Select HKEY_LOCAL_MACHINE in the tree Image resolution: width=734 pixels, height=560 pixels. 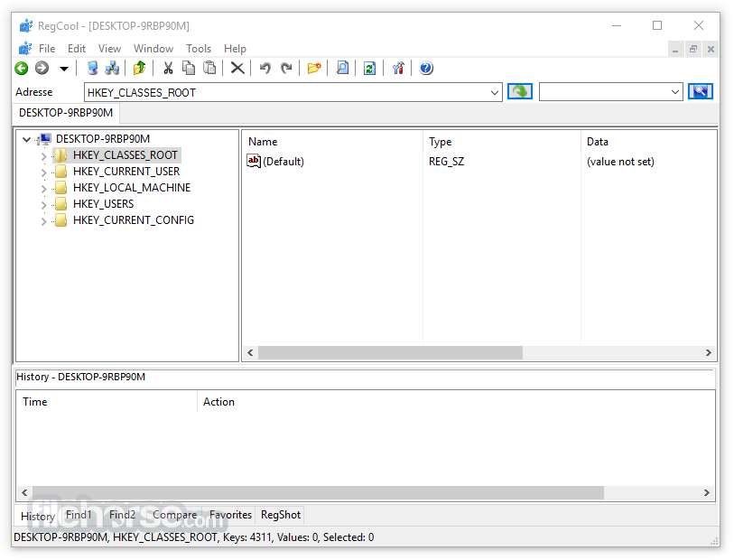pyautogui.click(x=132, y=188)
